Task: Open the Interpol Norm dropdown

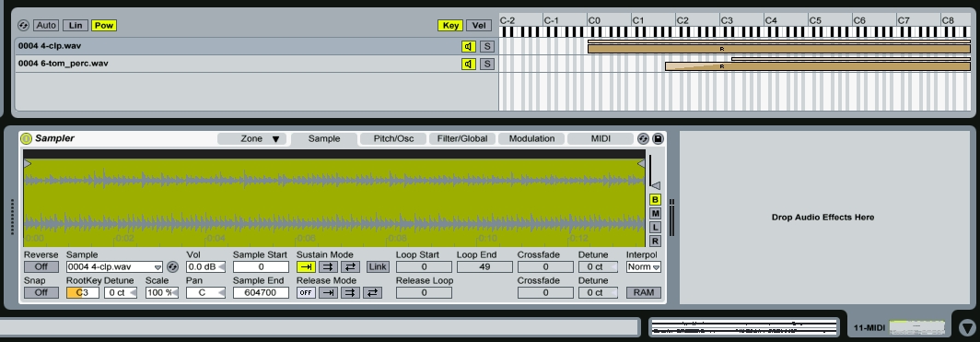Action: 643,267
